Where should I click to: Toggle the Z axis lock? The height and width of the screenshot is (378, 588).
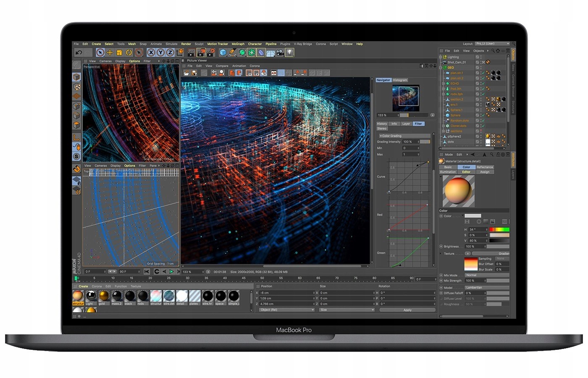click(x=170, y=52)
